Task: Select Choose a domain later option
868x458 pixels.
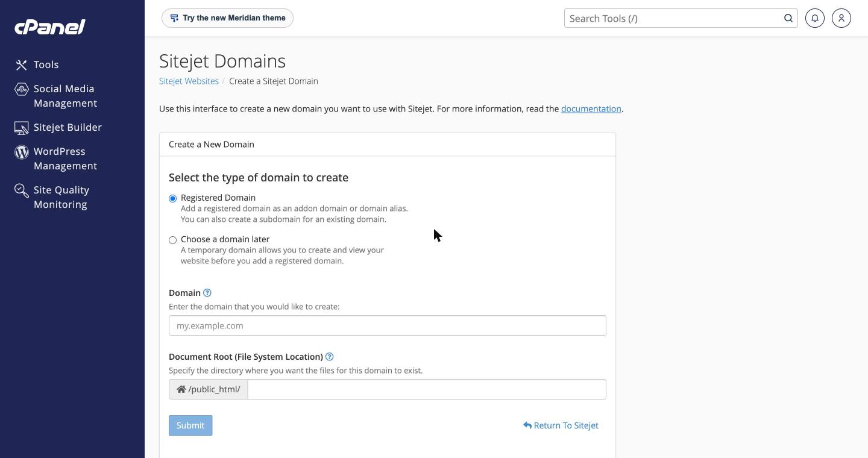Action: point(172,240)
